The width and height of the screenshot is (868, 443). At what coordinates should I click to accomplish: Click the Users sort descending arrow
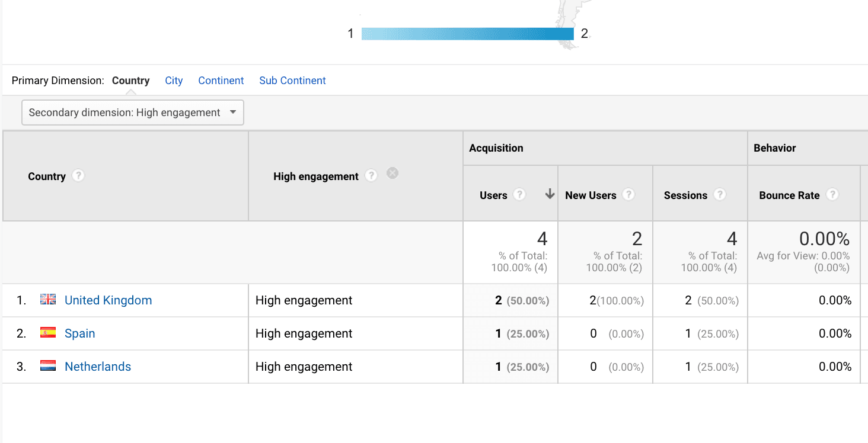coord(550,194)
